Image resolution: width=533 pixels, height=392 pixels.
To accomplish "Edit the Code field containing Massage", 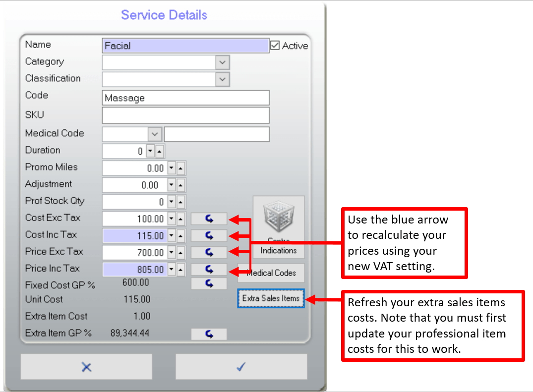I will pos(185,98).
